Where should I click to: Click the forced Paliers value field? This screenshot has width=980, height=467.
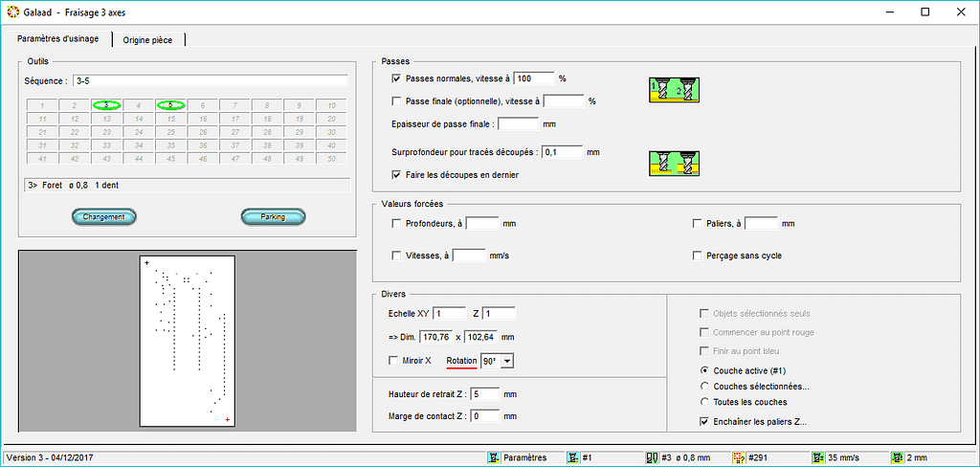pyautogui.click(x=761, y=223)
